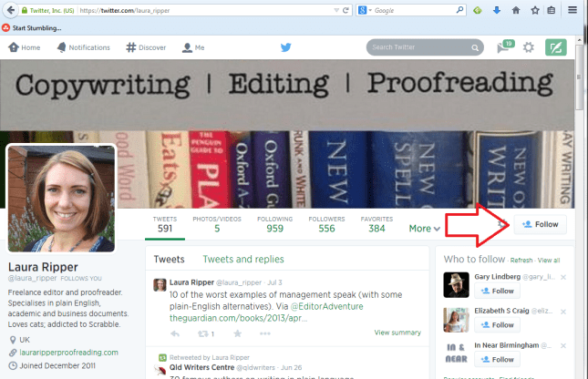Image resolution: width=588 pixels, height=379 pixels.
Task: Open the Me profile tab
Action: tap(193, 47)
